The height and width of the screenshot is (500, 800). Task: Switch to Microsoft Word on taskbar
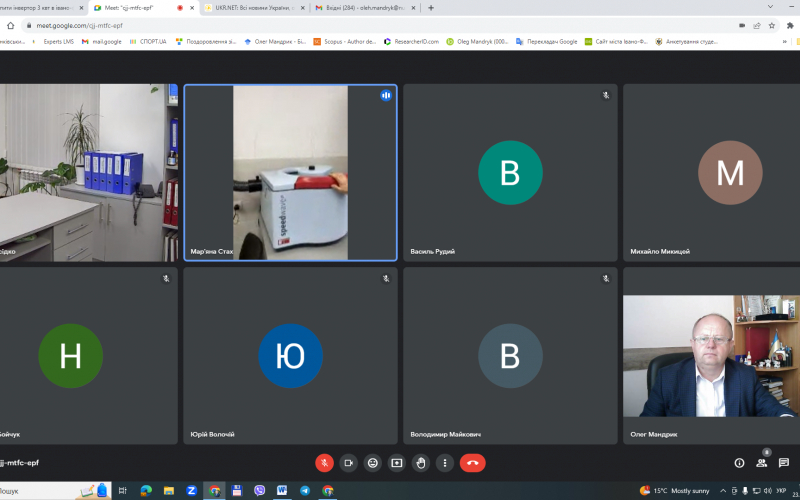(x=282, y=491)
